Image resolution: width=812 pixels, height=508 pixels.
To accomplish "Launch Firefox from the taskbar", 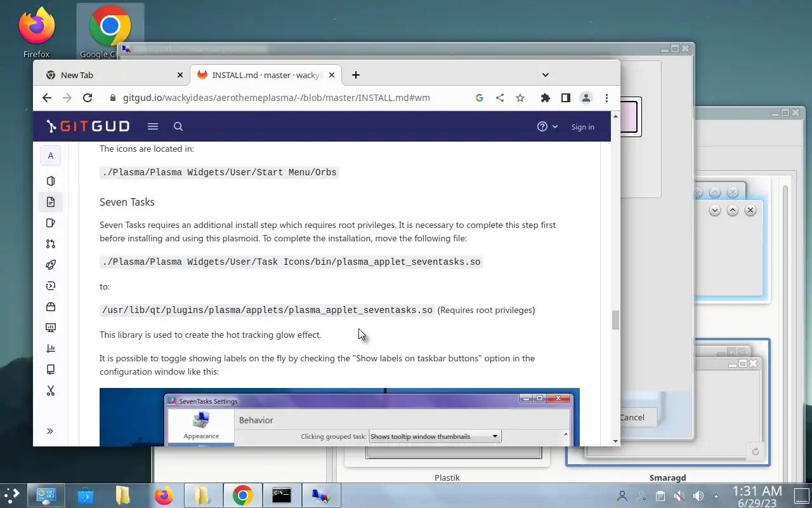I will coord(164,495).
